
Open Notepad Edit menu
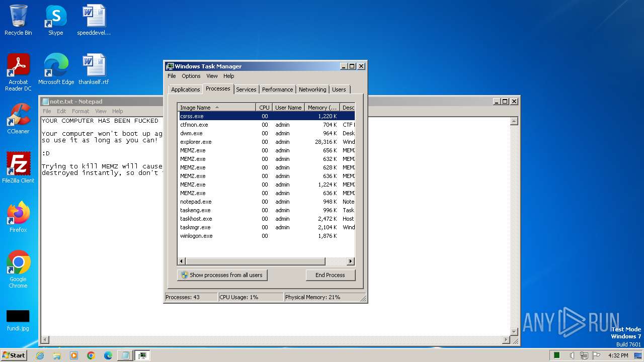tap(61, 111)
